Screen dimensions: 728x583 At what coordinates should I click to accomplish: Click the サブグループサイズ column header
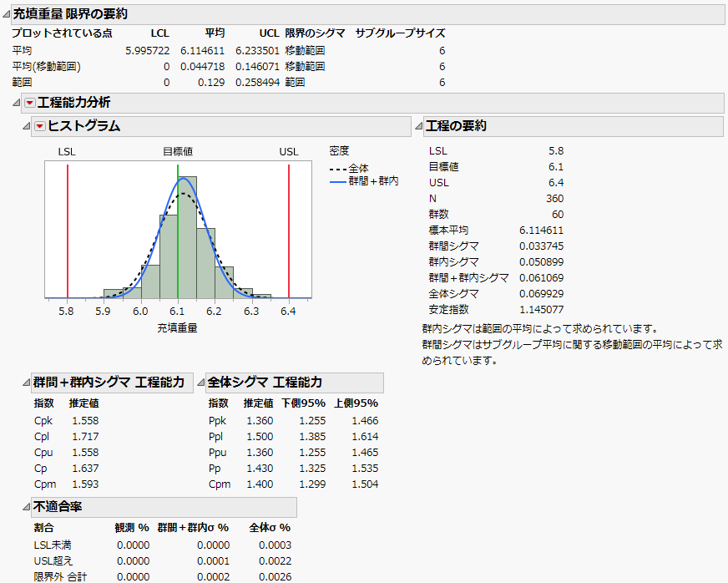coord(400,33)
